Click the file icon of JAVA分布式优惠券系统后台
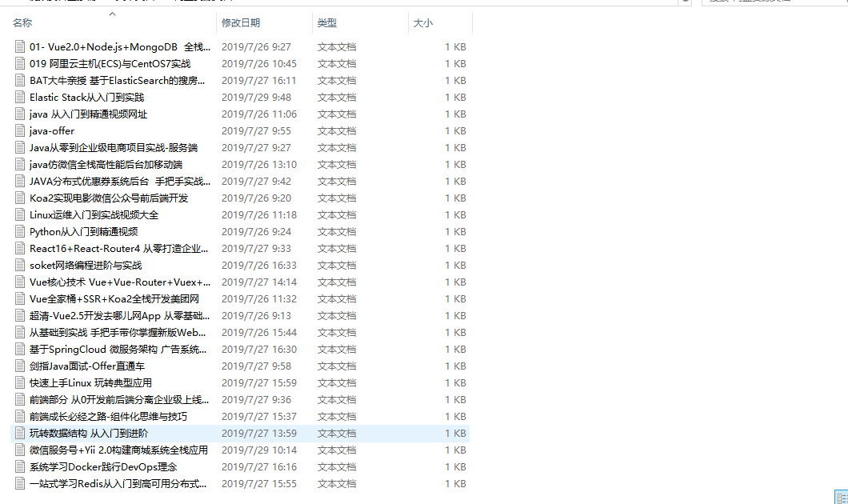This screenshot has height=504, width=848. [x=20, y=181]
